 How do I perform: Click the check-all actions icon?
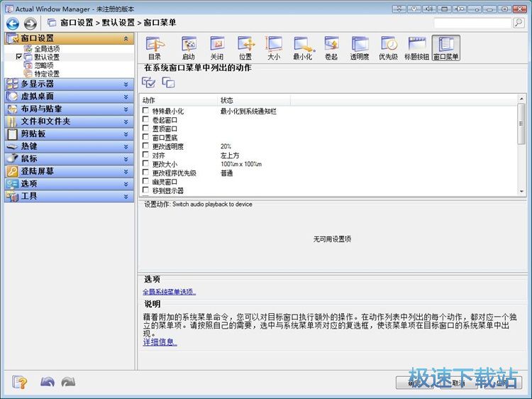(148, 82)
